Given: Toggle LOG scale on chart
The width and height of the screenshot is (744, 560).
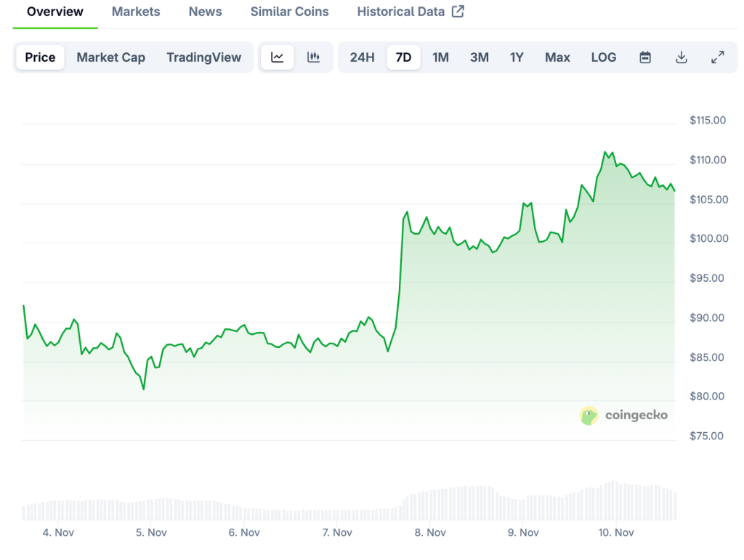Looking at the screenshot, I should 603,57.
